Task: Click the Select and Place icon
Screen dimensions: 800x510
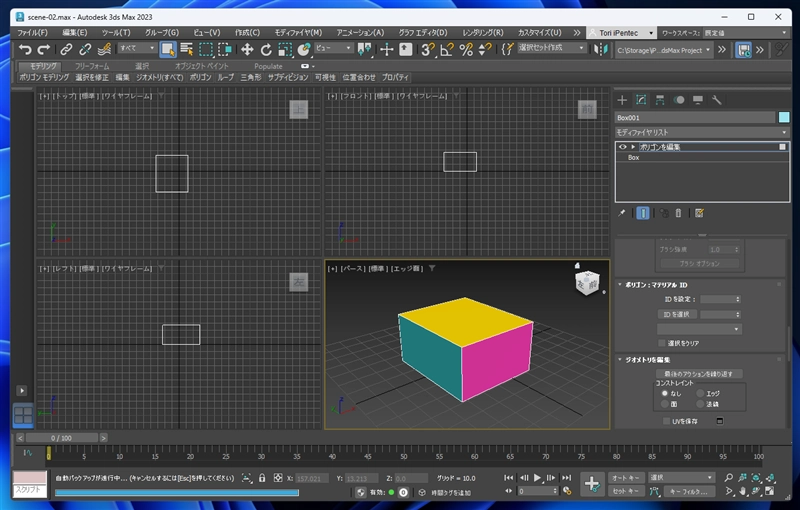Action: pos(304,49)
